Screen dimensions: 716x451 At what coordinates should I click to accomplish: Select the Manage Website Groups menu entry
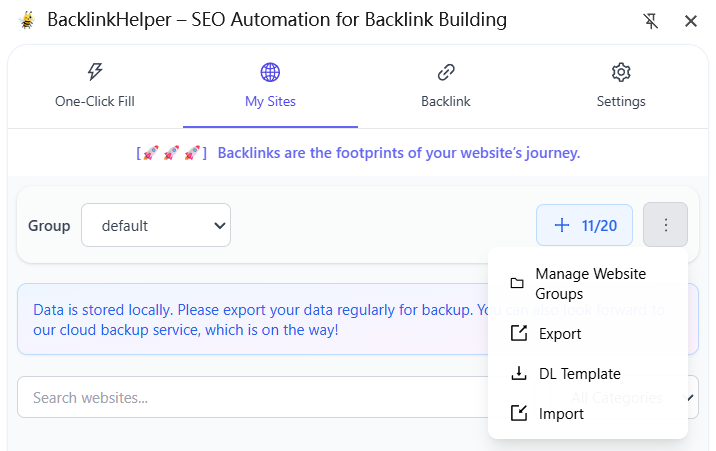pos(590,284)
